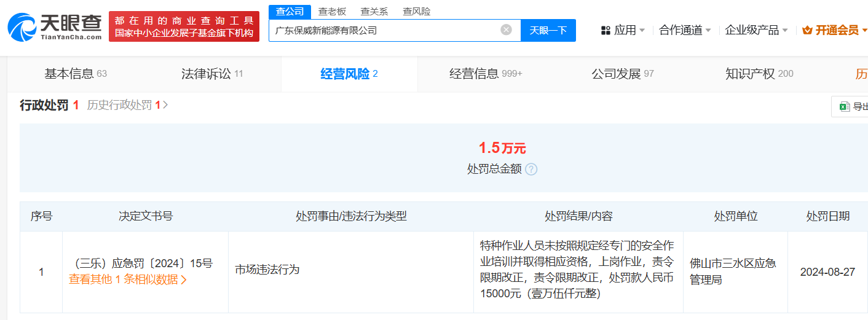Click the 处罚事由/违法行为类型 column header
The width and height of the screenshot is (868, 320).
[351, 216]
